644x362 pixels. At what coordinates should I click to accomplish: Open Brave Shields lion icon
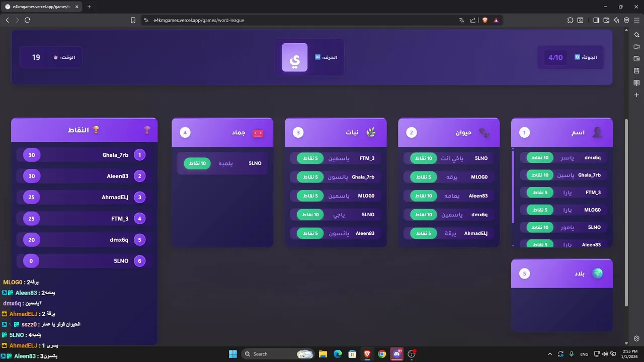[485, 20]
